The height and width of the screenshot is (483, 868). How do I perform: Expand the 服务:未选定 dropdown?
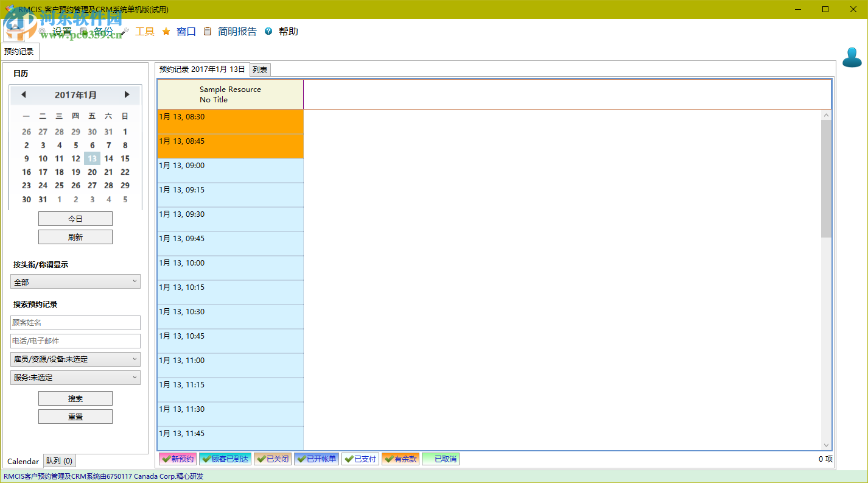click(75, 378)
